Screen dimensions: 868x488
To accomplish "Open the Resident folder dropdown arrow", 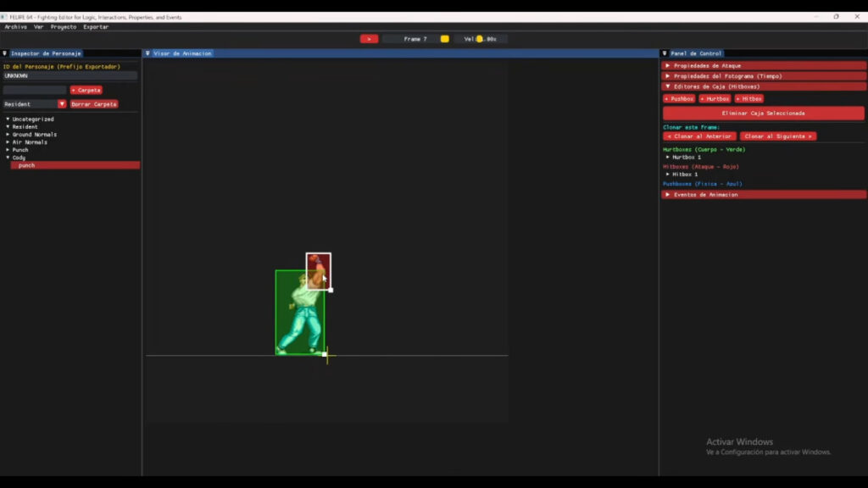I will (x=61, y=104).
